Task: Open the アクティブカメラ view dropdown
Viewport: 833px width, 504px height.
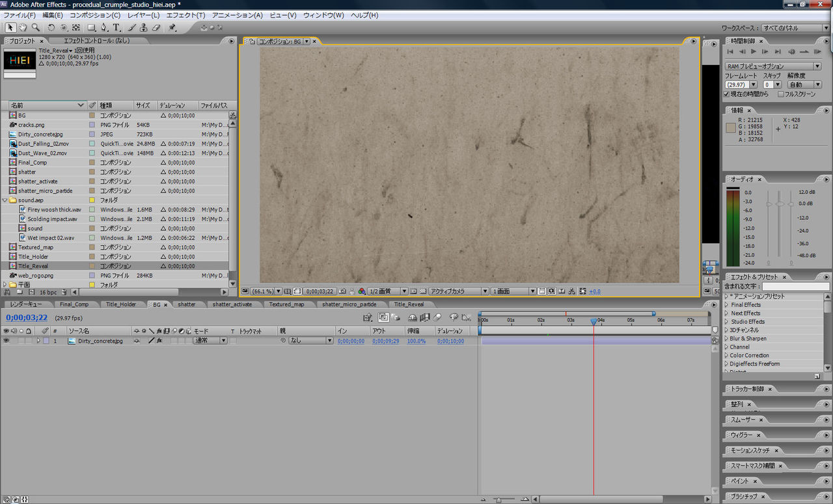Action: click(459, 291)
